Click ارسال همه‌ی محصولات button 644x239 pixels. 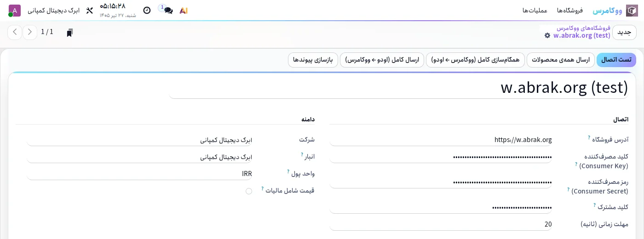560,60
